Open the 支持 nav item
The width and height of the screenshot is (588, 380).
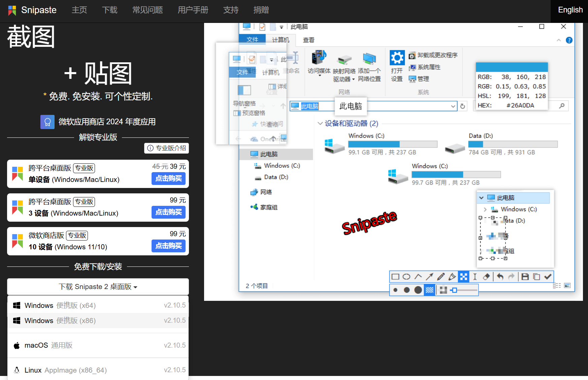click(x=231, y=10)
